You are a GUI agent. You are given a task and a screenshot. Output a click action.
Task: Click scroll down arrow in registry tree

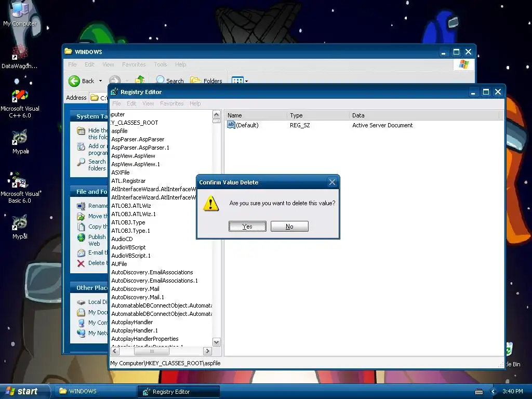point(217,342)
